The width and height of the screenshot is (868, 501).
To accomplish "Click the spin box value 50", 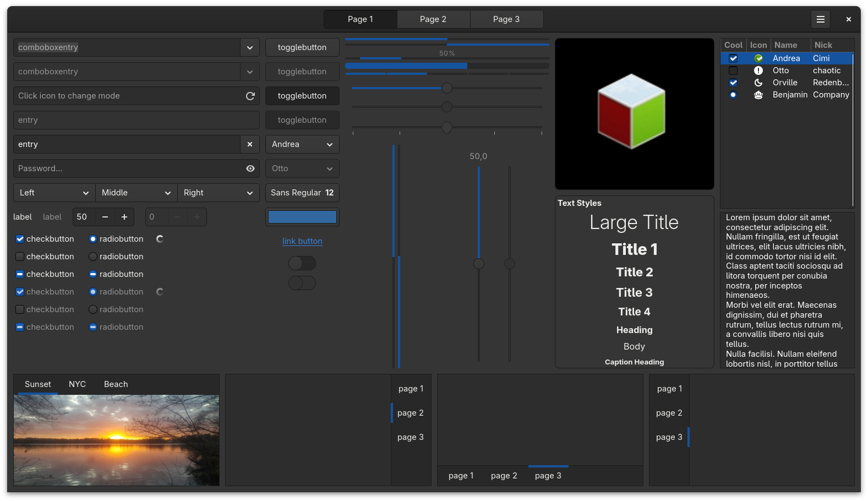I will (x=84, y=217).
